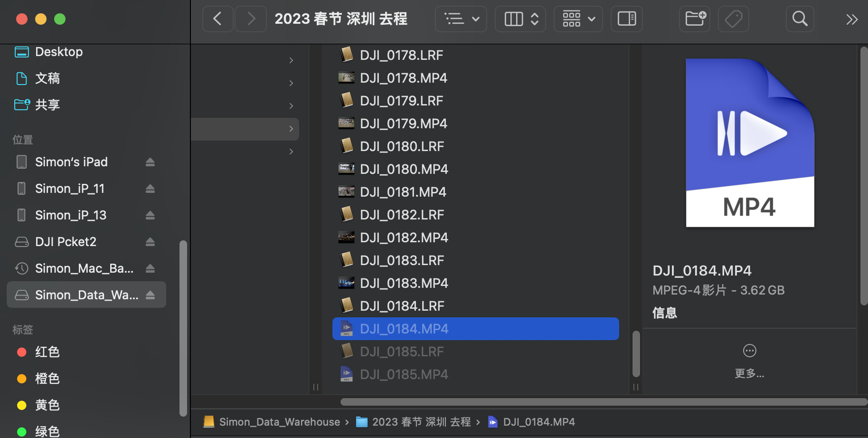Open Desktop in the sidebar
The width and height of the screenshot is (868, 438).
coord(85,52)
